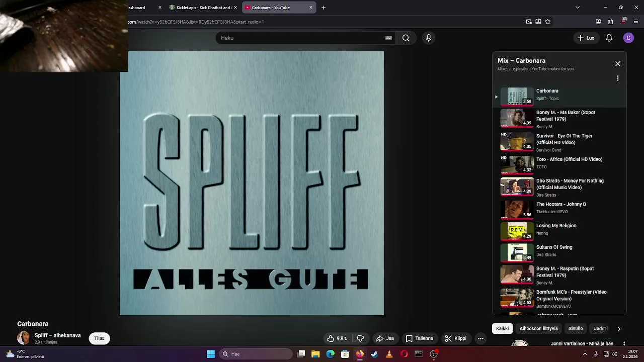Open the weather widget on the taskbar
Image resolution: width=644 pixels, height=362 pixels.
[25, 354]
